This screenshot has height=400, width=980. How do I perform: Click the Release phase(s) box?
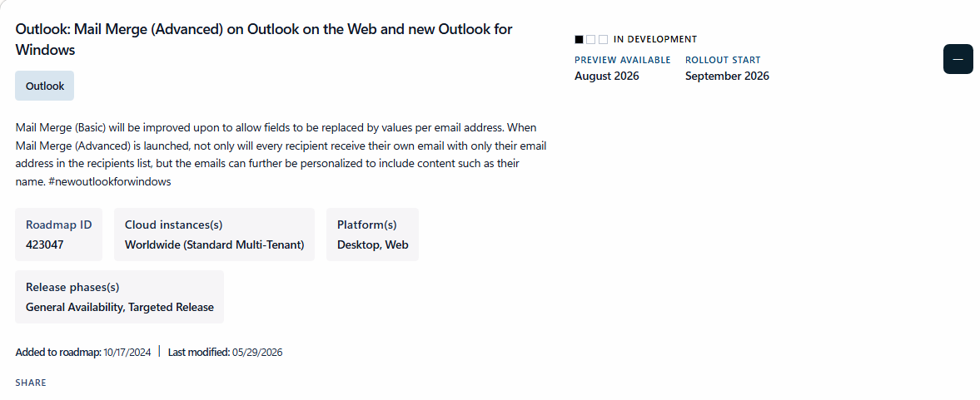pyautogui.click(x=119, y=297)
